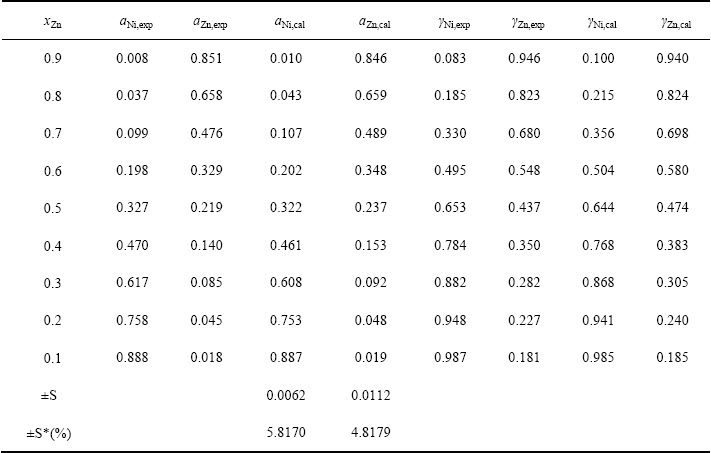This screenshot has height=453, width=711.
Task: Click the γNi,exp column header
Action: pos(448,22)
